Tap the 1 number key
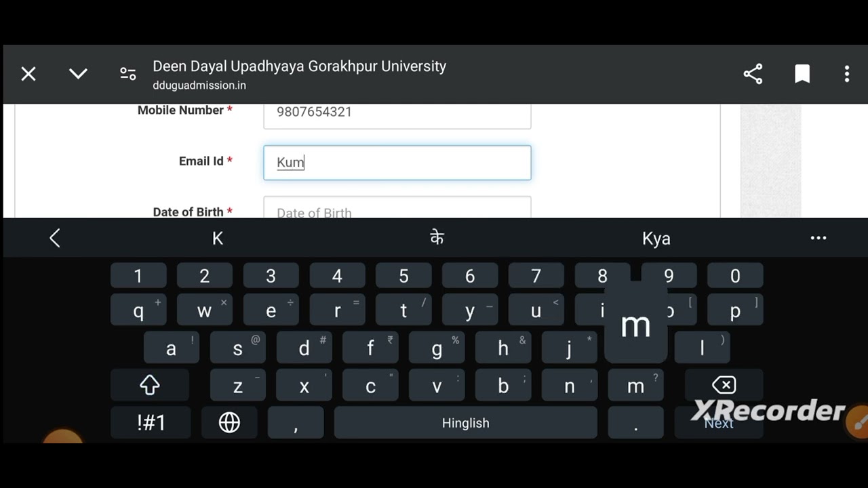This screenshot has height=488, width=868. coord(138,276)
